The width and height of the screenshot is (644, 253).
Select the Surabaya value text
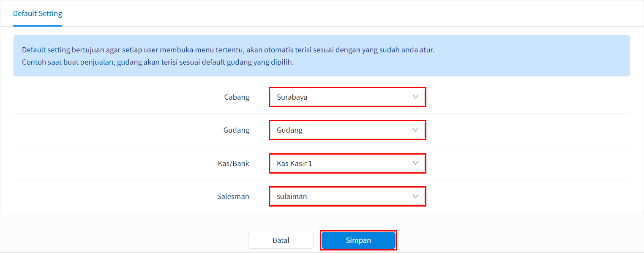coord(292,97)
